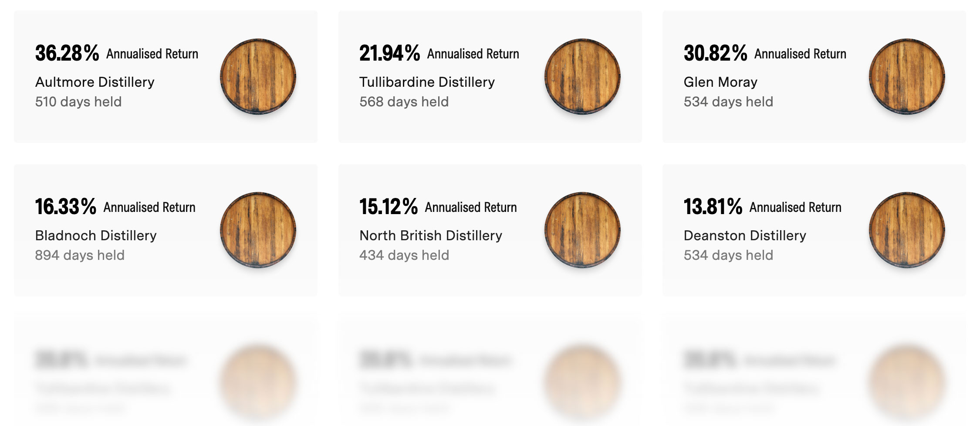Open the Aultmore Distillery title link
980x426 pixels.
tap(95, 82)
